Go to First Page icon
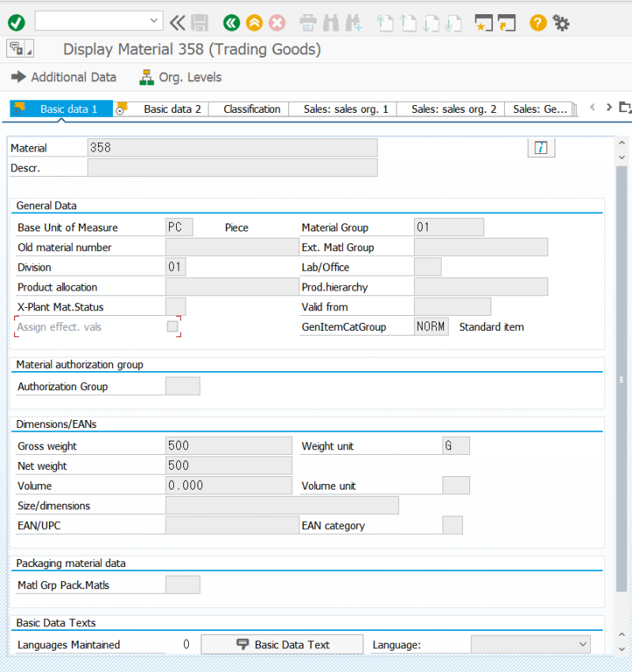The width and height of the screenshot is (632, 672). (385, 23)
